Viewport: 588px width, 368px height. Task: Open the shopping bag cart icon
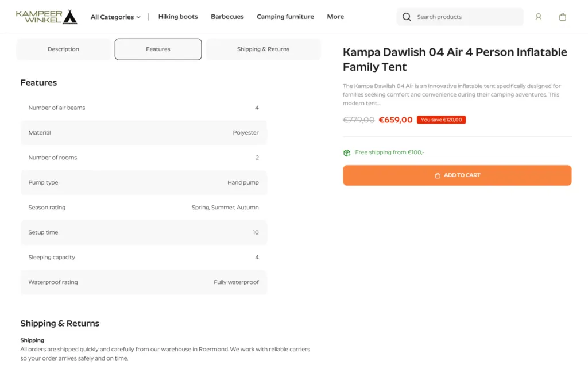tap(563, 17)
